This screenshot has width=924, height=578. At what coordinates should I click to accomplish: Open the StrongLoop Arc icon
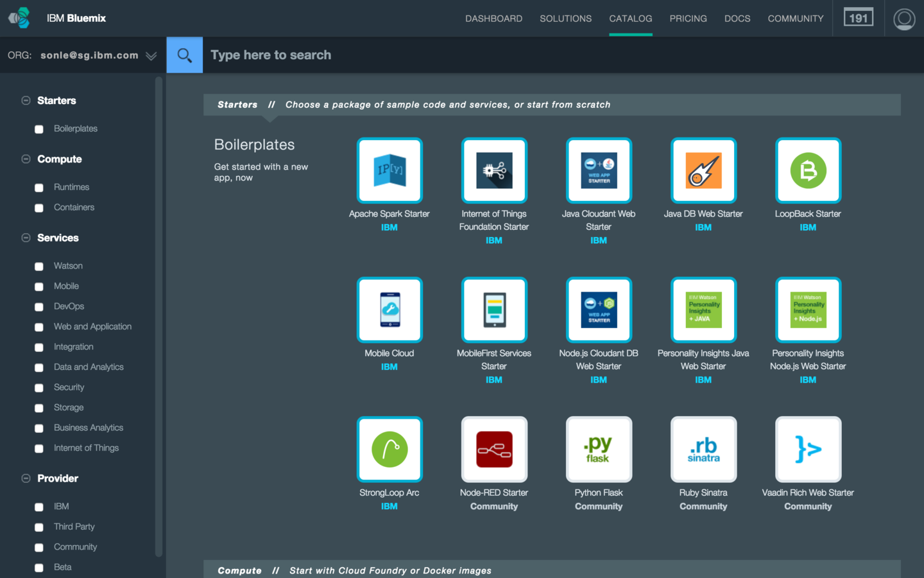(389, 449)
